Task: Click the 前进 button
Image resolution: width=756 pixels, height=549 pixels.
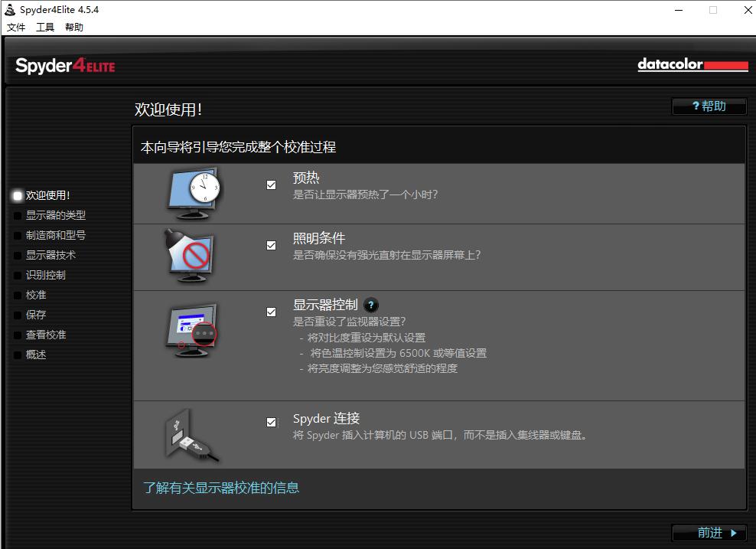Action: pos(709,533)
